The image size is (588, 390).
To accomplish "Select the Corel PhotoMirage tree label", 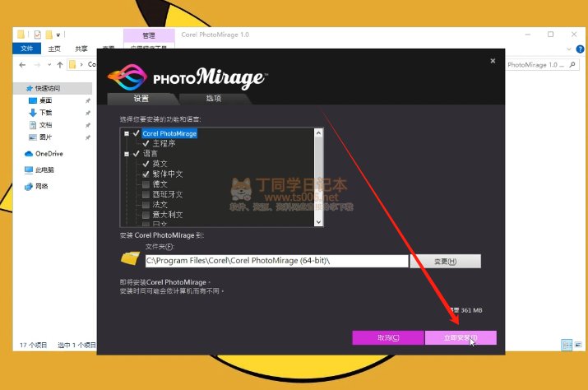I will click(x=169, y=133).
